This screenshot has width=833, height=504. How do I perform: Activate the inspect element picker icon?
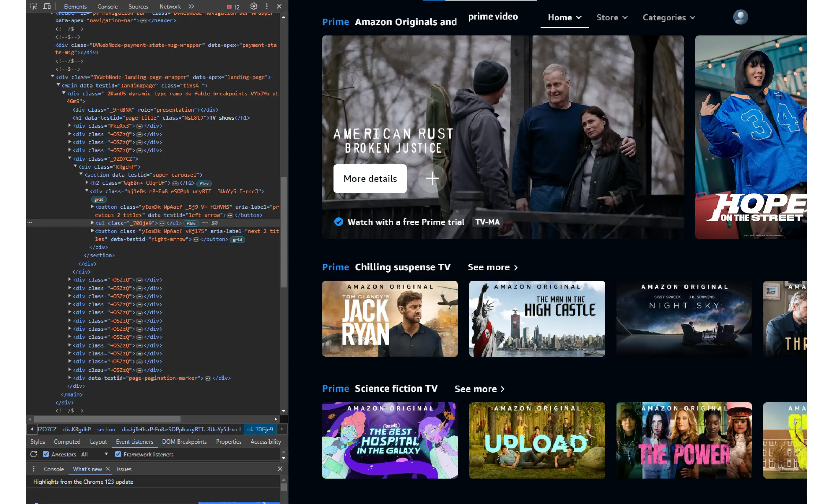click(x=34, y=6)
